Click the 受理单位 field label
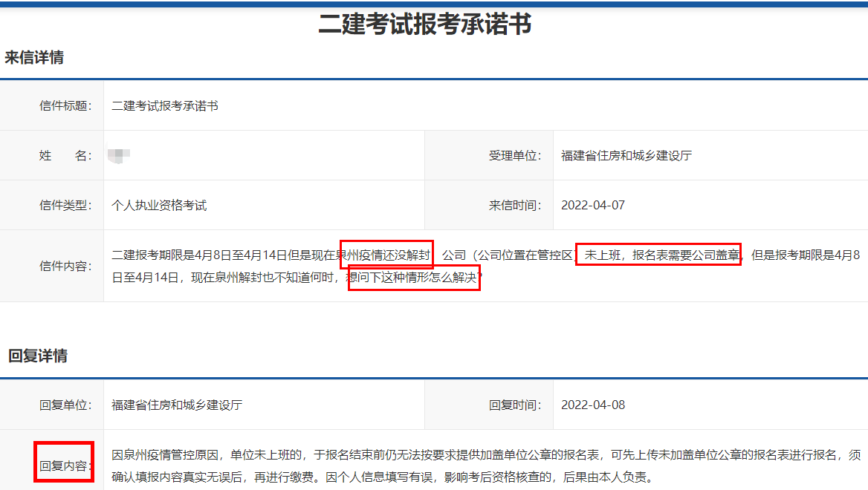 515,155
